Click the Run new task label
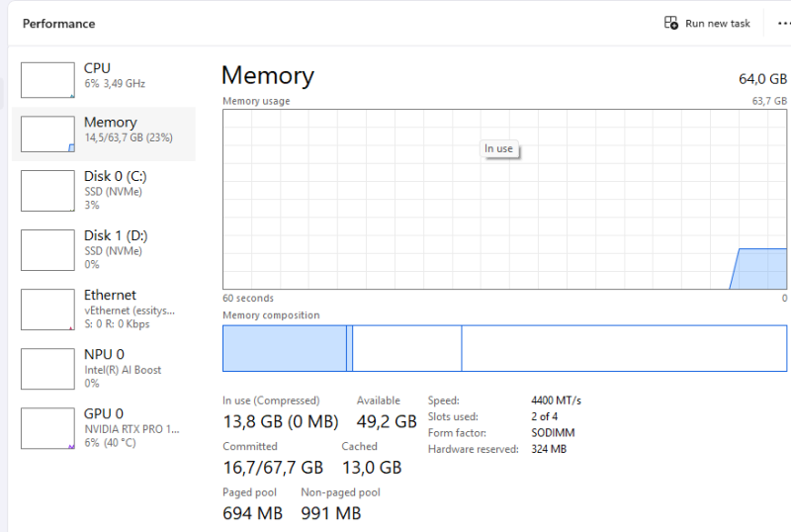This screenshot has width=791, height=532. click(x=718, y=24)
